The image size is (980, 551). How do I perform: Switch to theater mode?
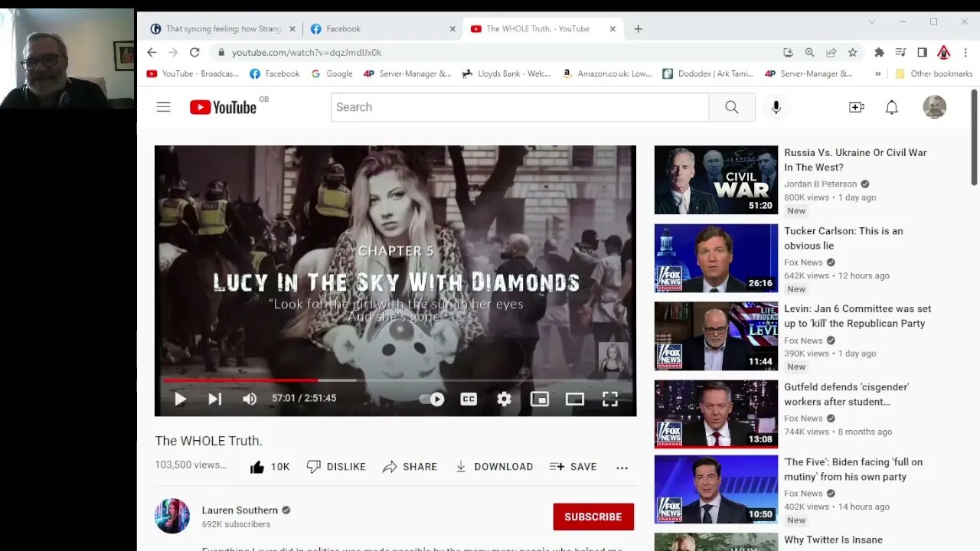tap(575, 399)
